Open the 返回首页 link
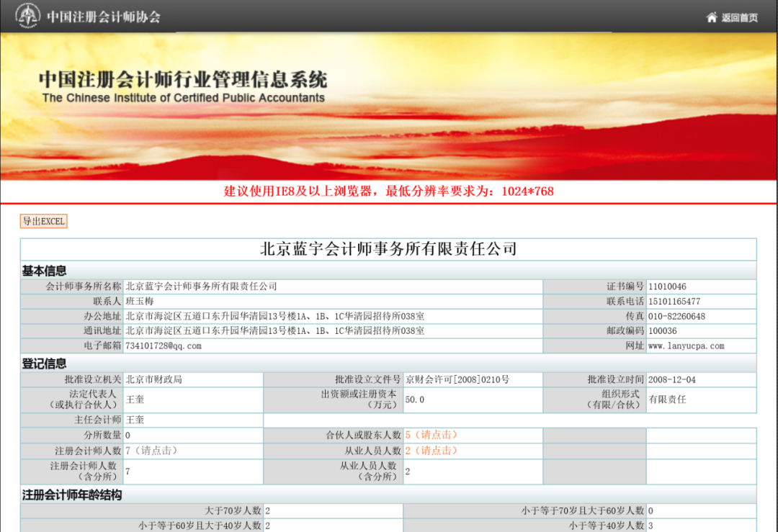This screenshot has height=532, width=778. pyautogui.click(x=739, y=18)
